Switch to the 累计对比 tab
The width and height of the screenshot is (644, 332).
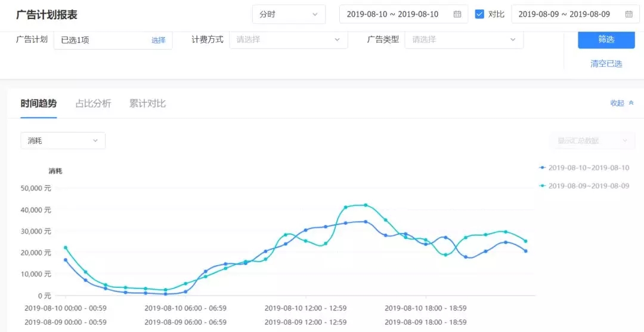pyautogui.click(x=147, y=103)
